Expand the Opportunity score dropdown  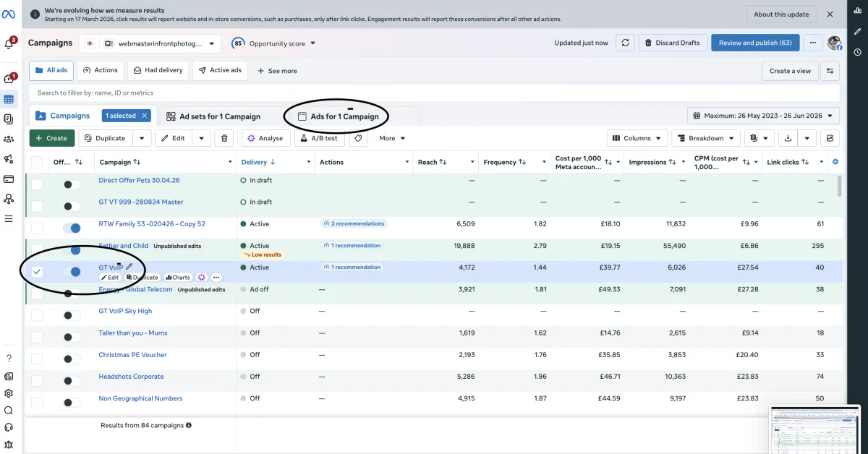pos(273,43)
